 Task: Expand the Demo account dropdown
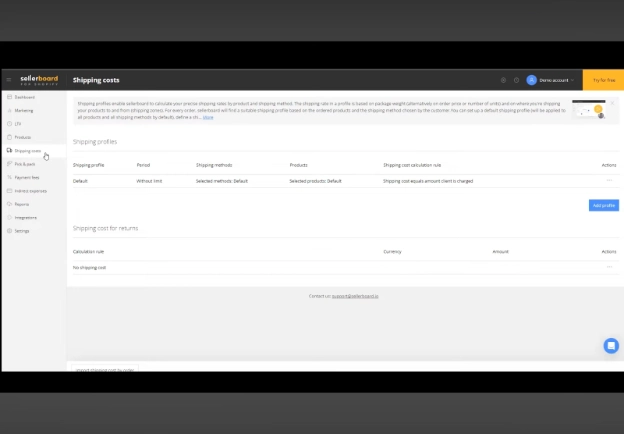[551, 80]
